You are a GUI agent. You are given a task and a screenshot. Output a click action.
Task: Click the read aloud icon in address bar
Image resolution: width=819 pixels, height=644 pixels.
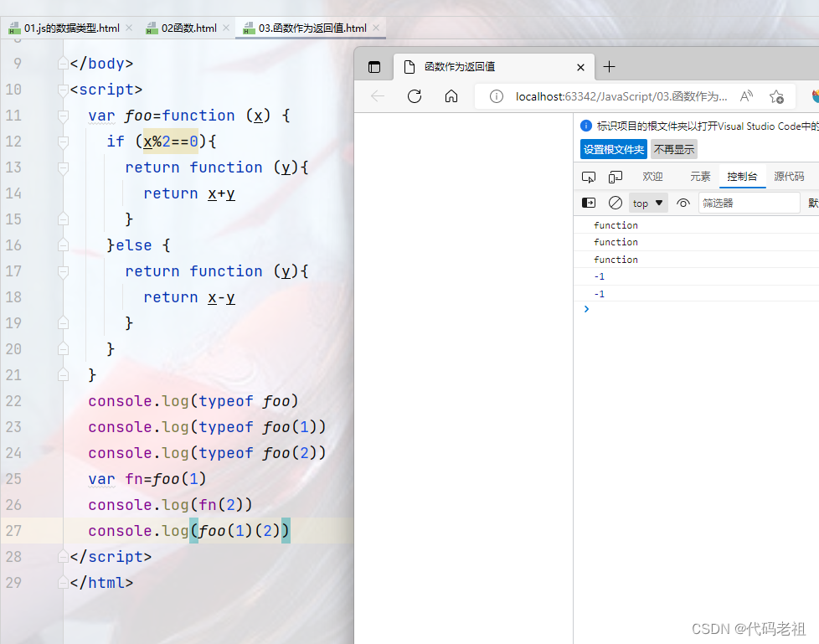pyautogui.click(x=746, y=96)
